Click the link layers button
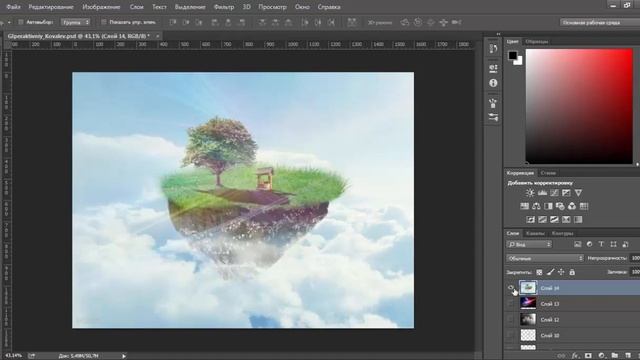 562,356
